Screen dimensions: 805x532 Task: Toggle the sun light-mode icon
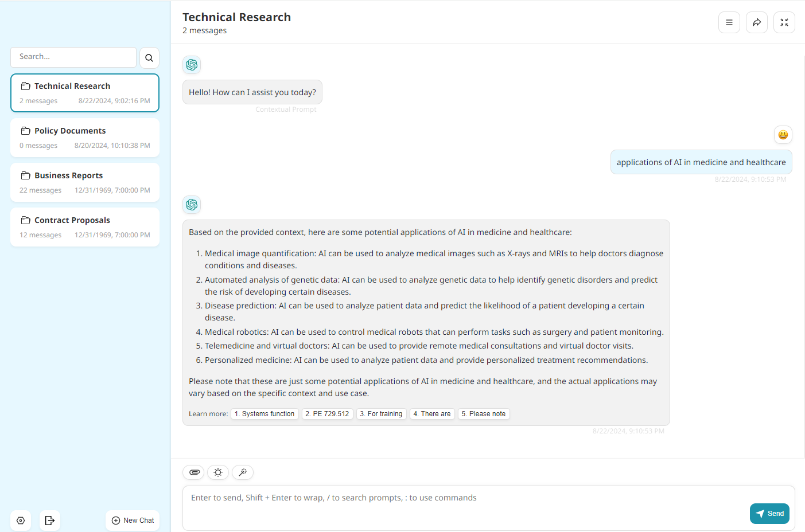[x=218, y=472]
